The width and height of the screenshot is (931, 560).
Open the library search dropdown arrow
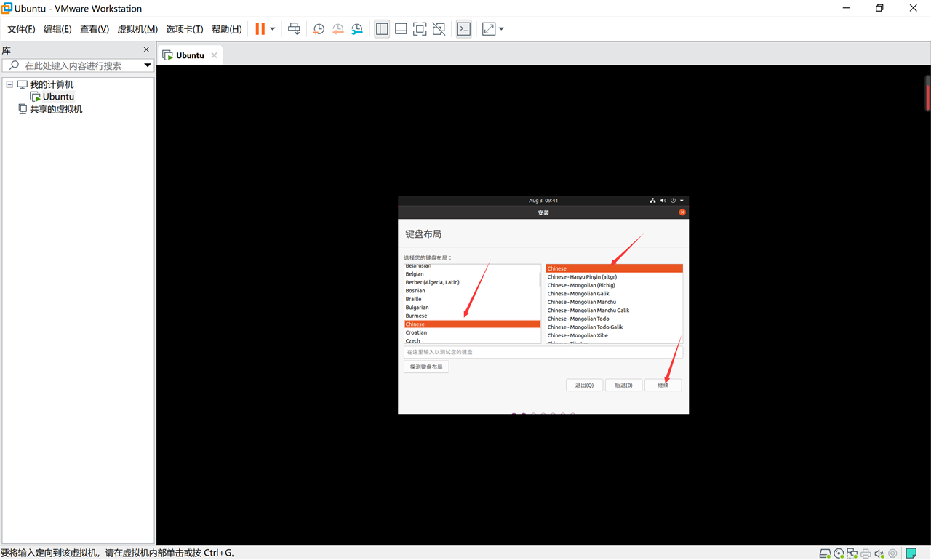point(147,65)
